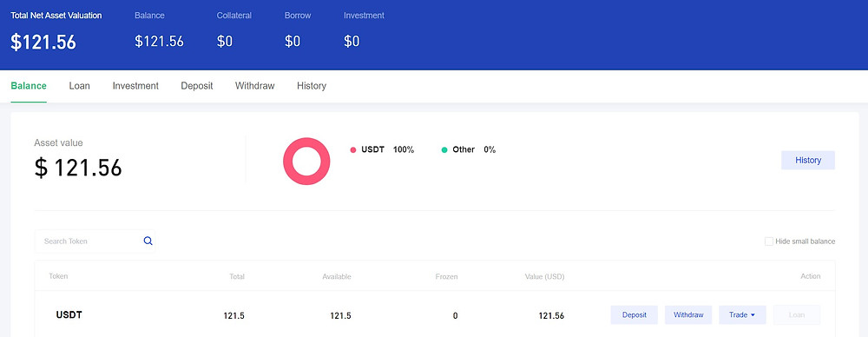Click the Withdraw button in USDT row
The image size is (868, 337).
coord(688,314)
